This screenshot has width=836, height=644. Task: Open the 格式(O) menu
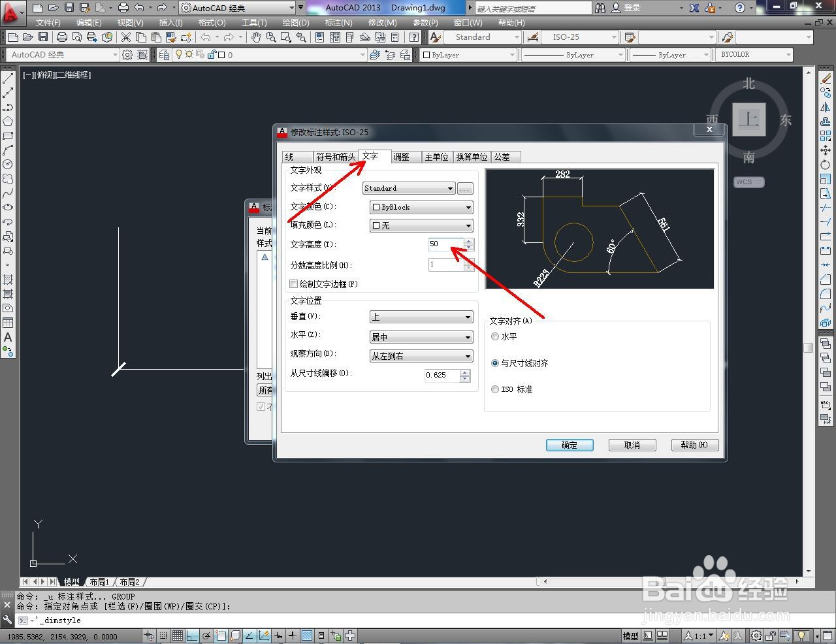pos(212,22)
